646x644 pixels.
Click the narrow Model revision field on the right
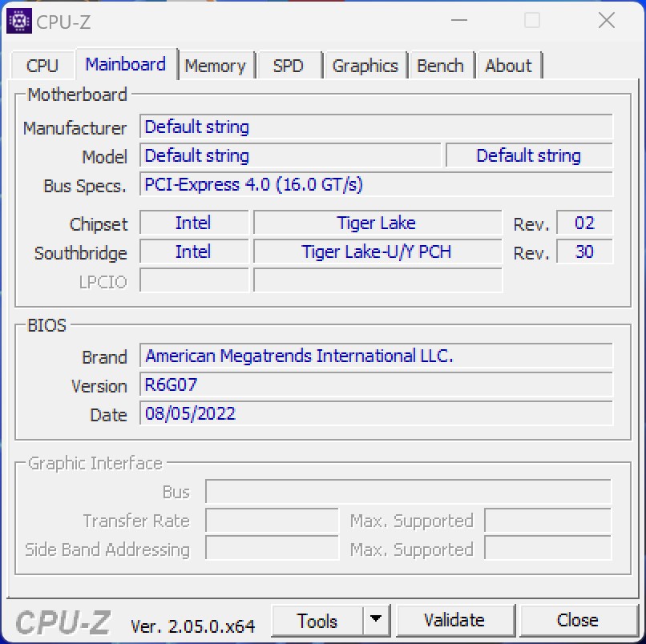coord(529,155)
